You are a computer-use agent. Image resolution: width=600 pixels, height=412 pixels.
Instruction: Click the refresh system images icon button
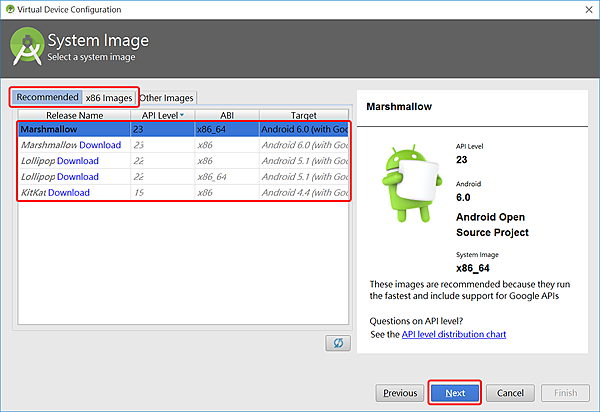tap(338, 343)
